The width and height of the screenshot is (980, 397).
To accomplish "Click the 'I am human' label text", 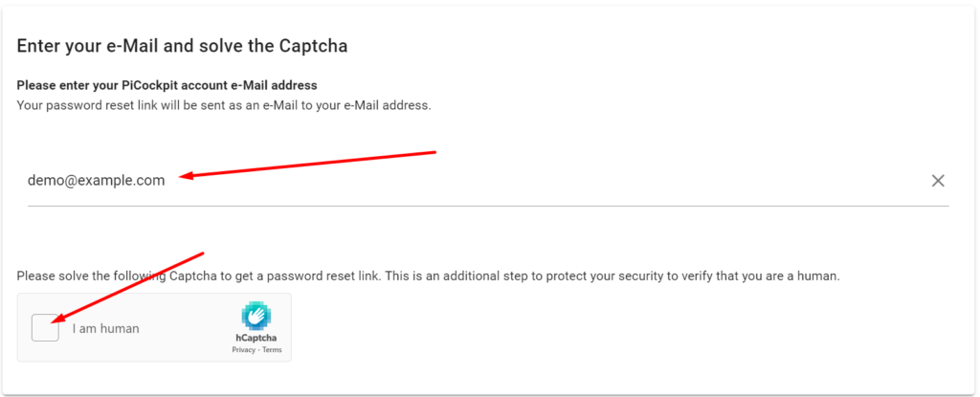I will [x=105, y=328].
